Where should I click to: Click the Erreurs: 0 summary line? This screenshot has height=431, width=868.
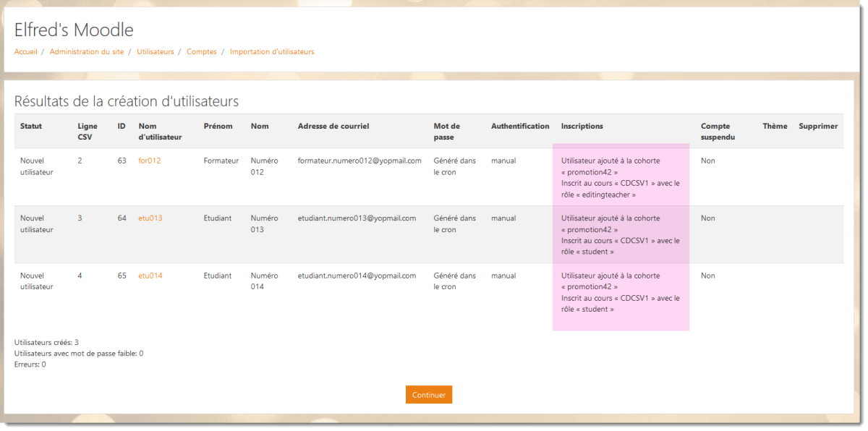[x=30, y=364]
